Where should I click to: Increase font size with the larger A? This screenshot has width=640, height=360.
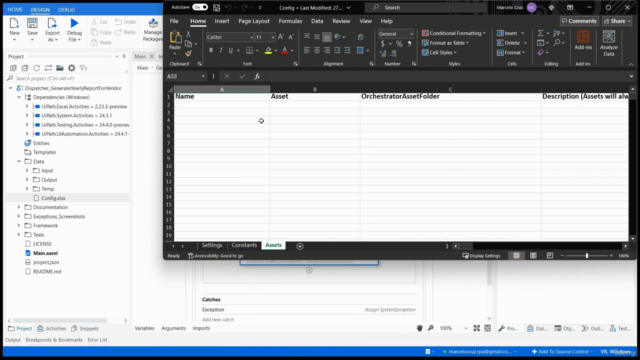(x=281, y=37)
